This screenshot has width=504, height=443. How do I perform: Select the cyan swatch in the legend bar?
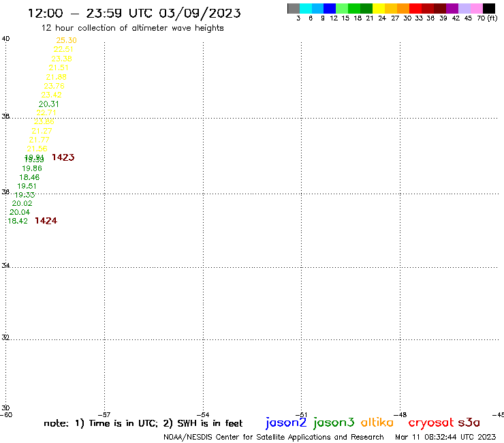pos(306,8)
